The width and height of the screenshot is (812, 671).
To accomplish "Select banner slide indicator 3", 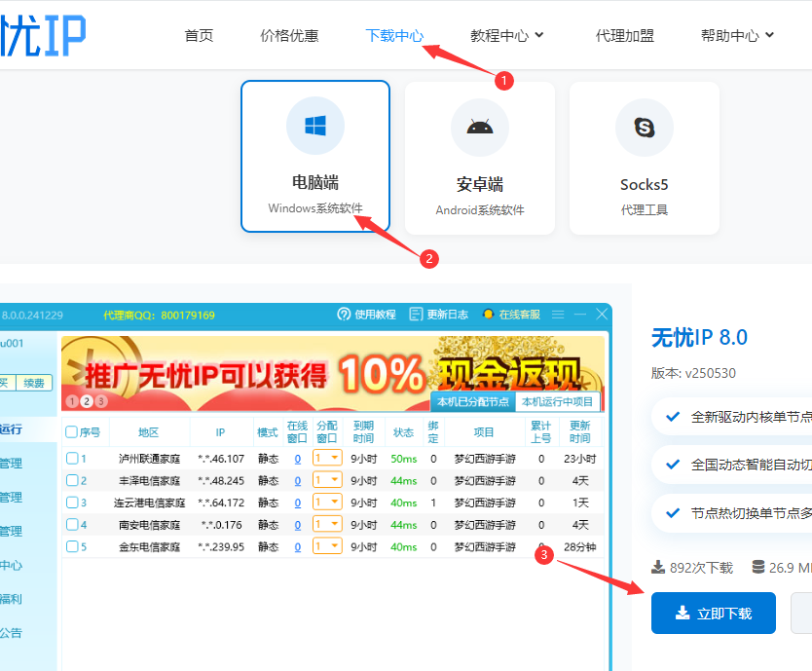I will (x=101, y=401).
